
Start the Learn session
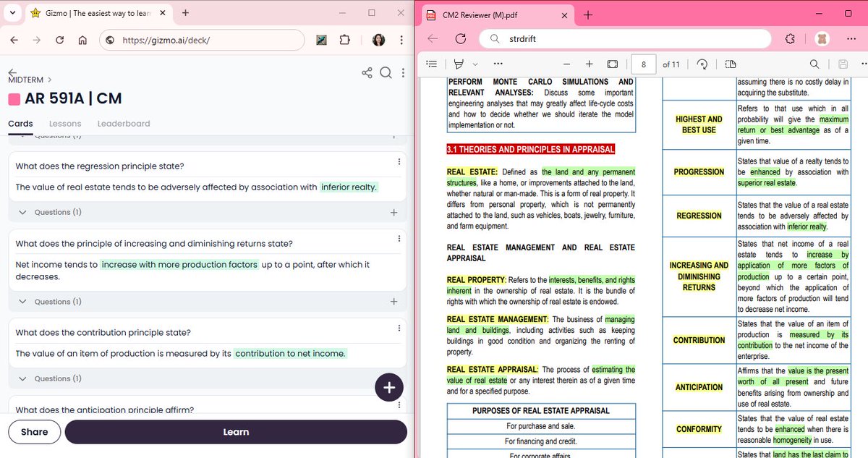tap(236, 432)
